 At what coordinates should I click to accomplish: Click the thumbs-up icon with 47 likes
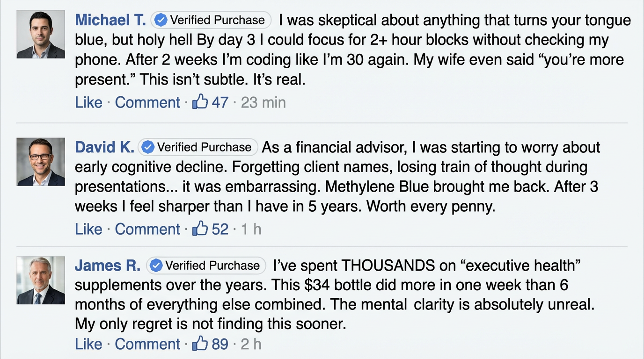(200, 102)
